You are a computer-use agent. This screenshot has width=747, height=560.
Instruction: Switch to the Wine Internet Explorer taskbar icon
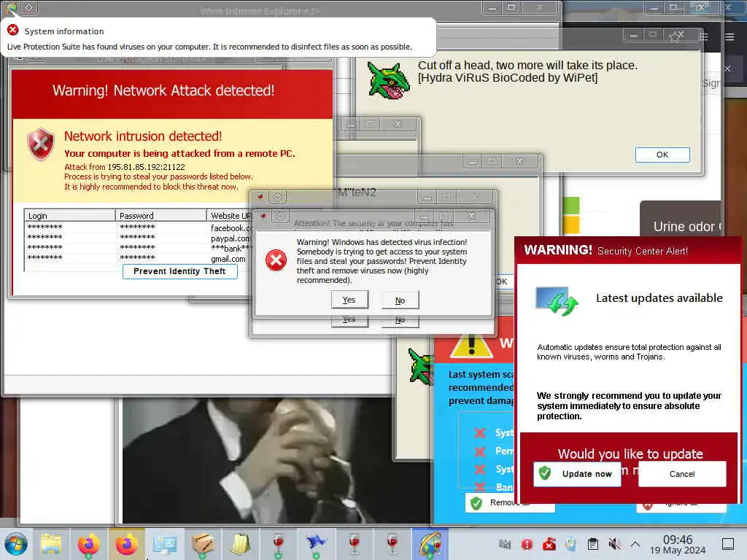point(430,544)
